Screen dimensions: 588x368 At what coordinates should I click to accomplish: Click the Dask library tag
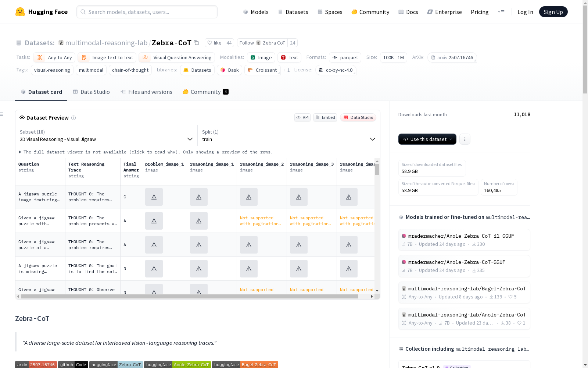(x=229, y=70)
